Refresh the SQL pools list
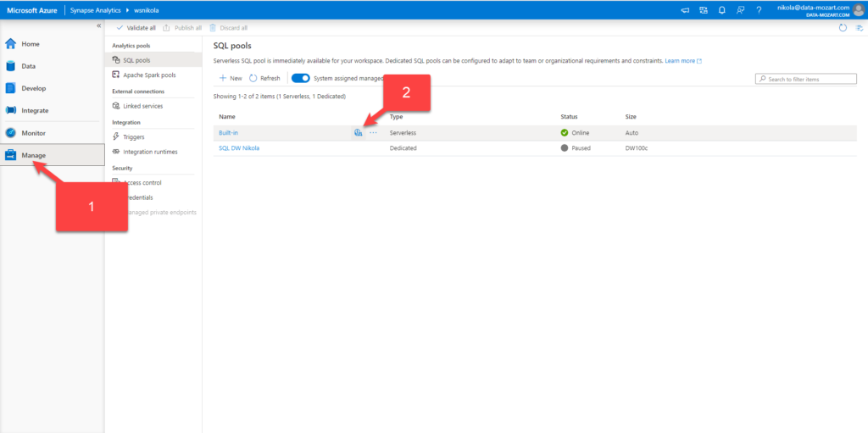The width and height of the screenshot is (868, 433). (264, 79)
